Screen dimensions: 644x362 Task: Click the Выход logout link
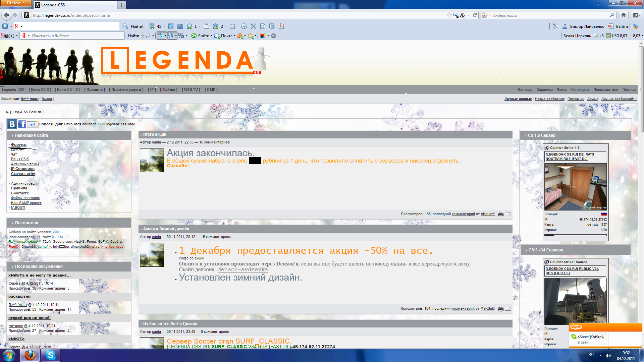[47, 99]
